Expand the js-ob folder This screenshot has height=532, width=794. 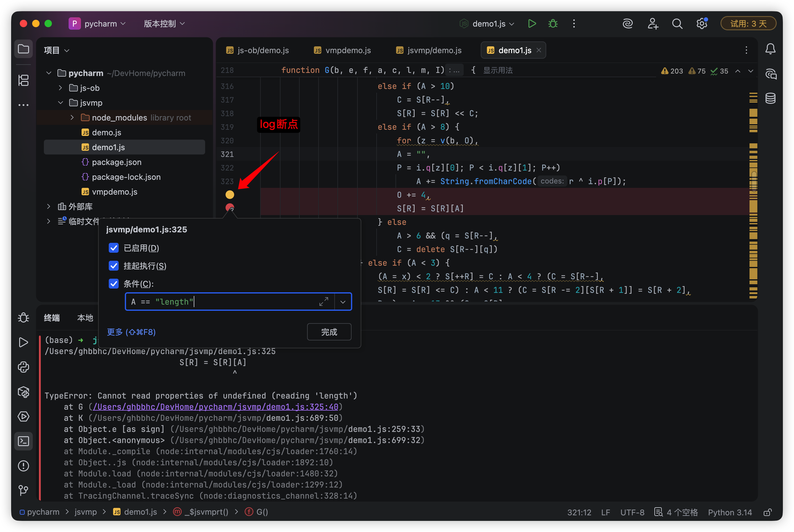coord(60,88)
